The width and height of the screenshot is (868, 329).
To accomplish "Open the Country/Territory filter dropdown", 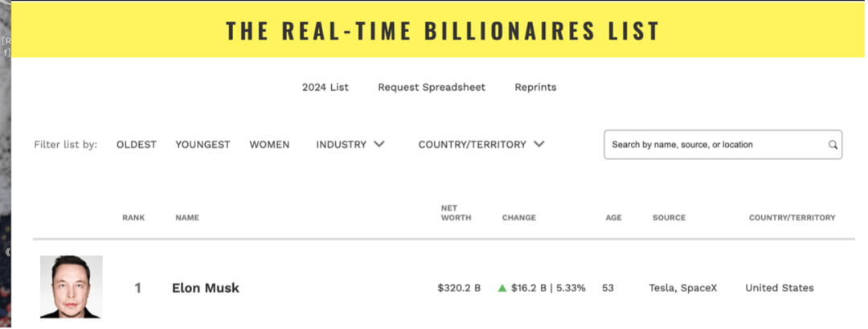I will (x=481, y=145).
